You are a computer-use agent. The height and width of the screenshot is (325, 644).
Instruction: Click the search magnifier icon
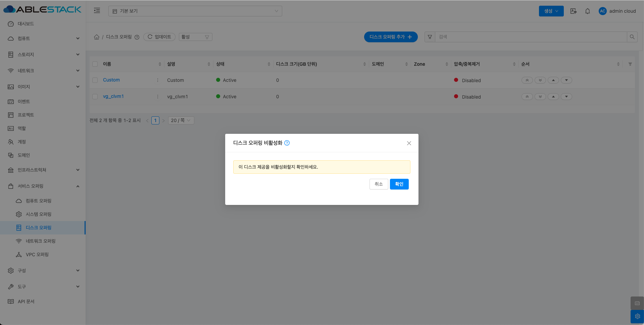[632, 37]
